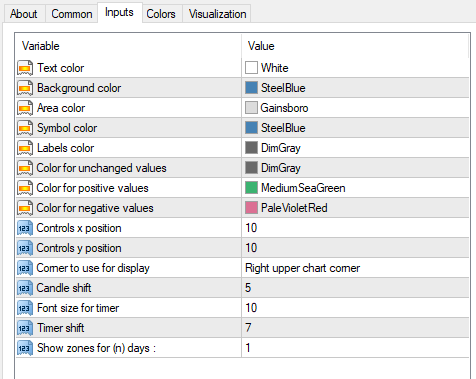This screenshot has height=379, width=476.
Task: Click the "Gainsboro" value text
Action: tap(284, 108)
